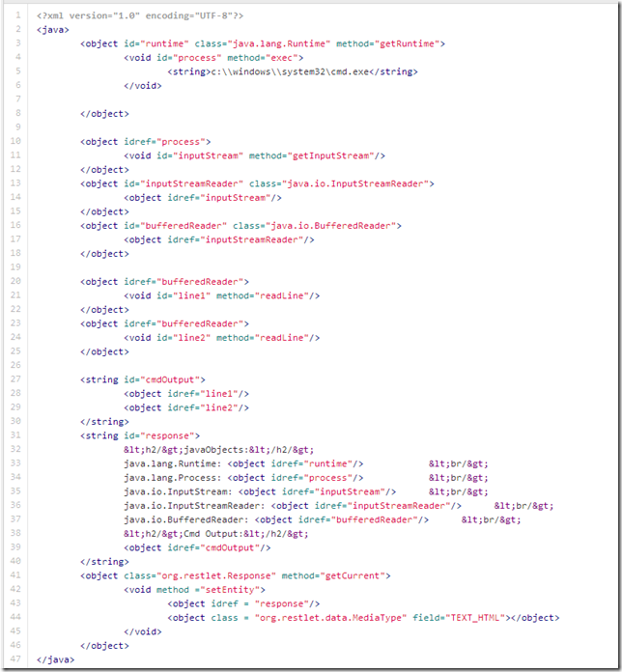Viewport: 622px width, 672px height.
Task: Click the "java.io.InputStreamReader:" response line
Action: [x=339, y=506]
